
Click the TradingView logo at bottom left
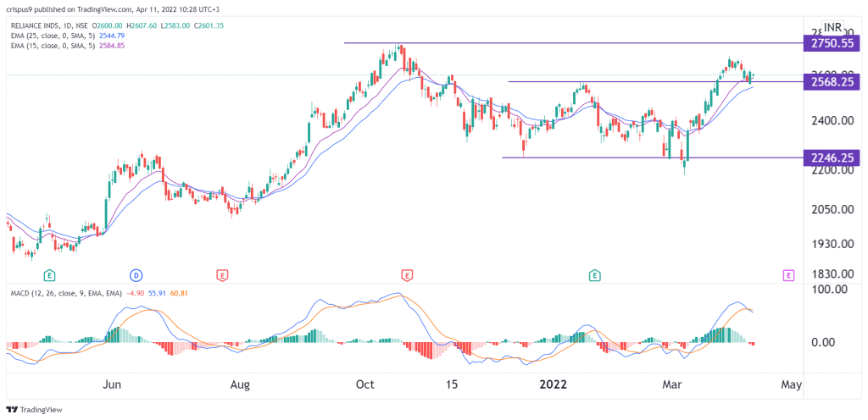(34, 410)
